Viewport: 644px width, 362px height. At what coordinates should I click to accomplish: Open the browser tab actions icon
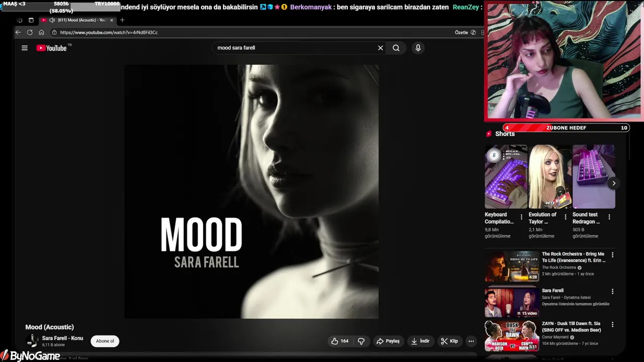click(x=31, y=20)
